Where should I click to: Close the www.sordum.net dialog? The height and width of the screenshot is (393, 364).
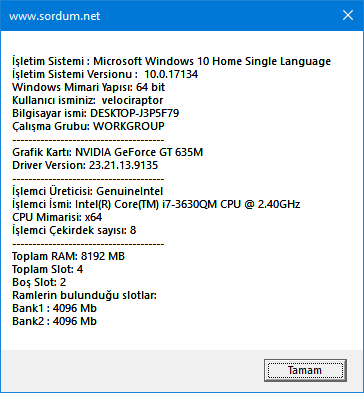pyautogui.click(x=348, y=15)
